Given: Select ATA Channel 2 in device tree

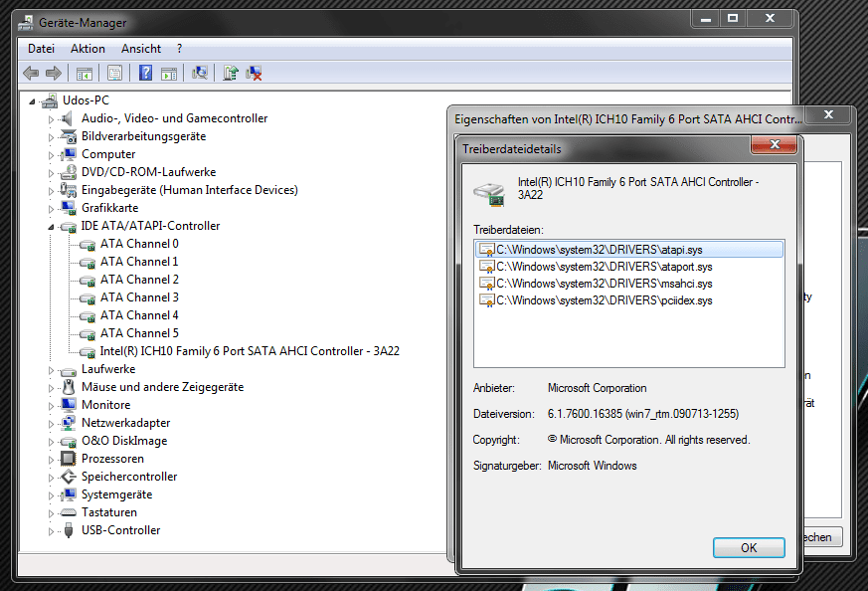Looking at the screenshot, I should (139, 280).
